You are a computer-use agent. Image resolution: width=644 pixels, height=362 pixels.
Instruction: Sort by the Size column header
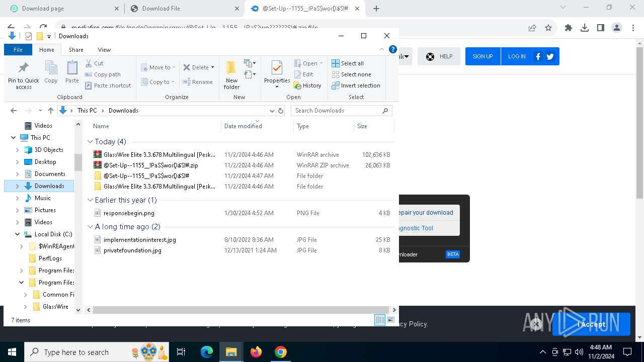pyautogui.click(x=373, y=126)
